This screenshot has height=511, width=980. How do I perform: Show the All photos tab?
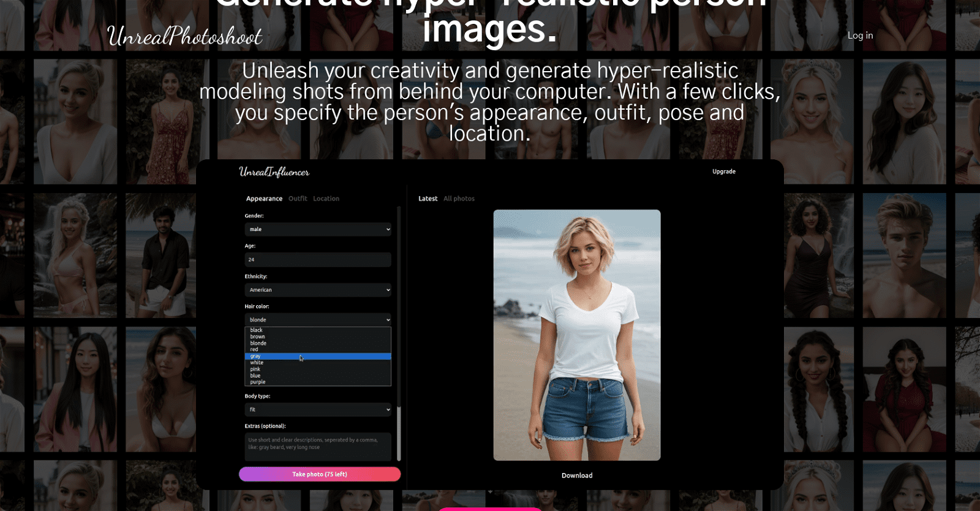pos(459,199)
